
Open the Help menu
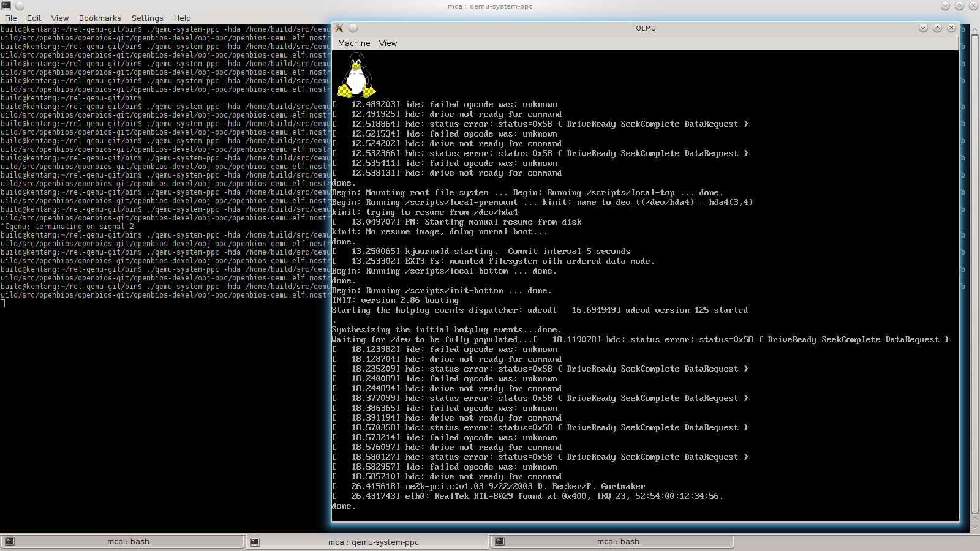tap(182, 18)
